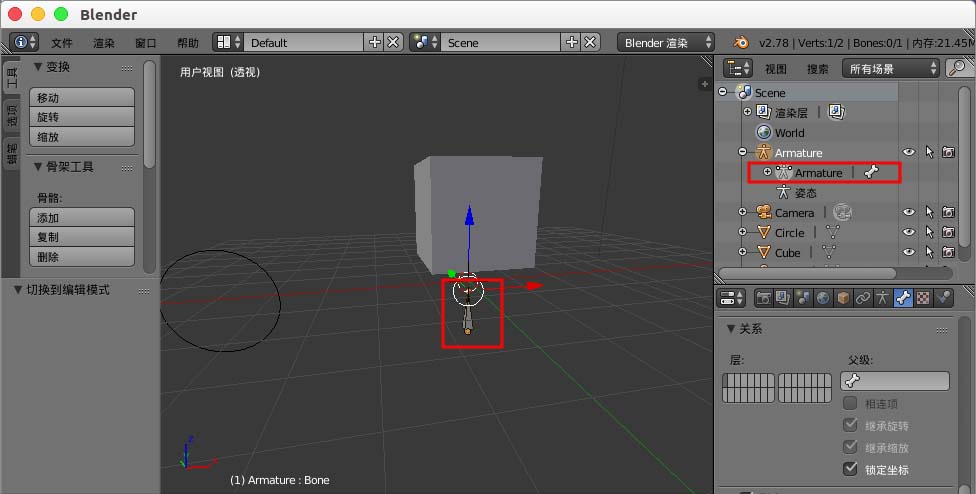Image resolution: width=976 pixels, height=494 pixels.
Task: Click the camera data icon beside Camera
Action: point(842,213)
